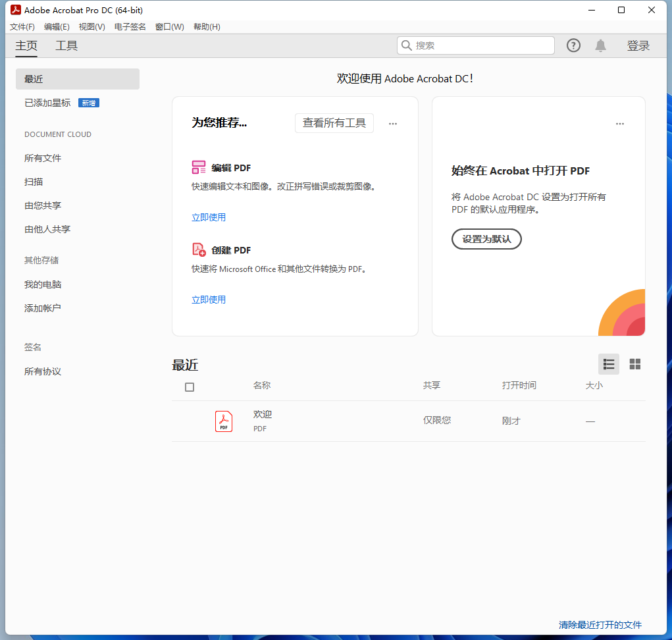Open the 窗口(W) menu
The height and width of the screenshot is (640, 672).
(x=169, y=26)
